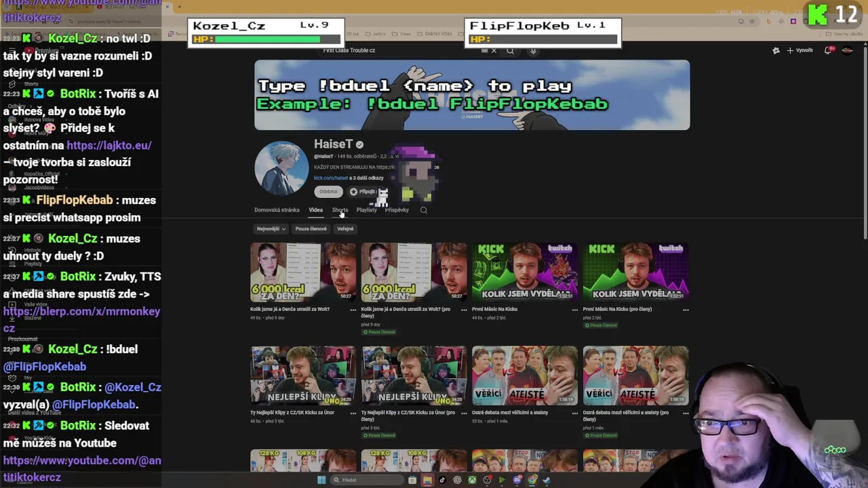The height and width of the screenshot is (488, 868).
Task: Switch to the Domovská stránka tab
Action: pos(277,210)
